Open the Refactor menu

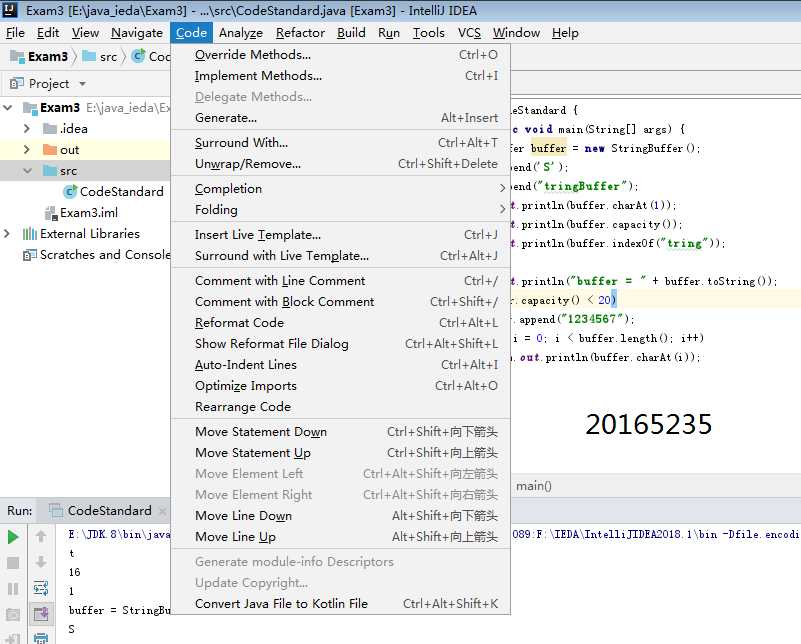pyautogui.click(x=300, y=33)
